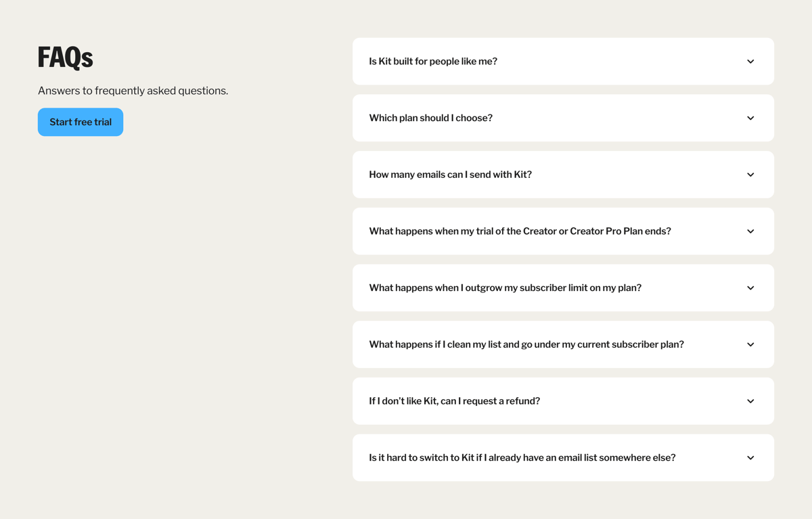Select the 'Which plan should I choose?' text
The height and width of the screenshot is (519, 812).
pos(430,118)
